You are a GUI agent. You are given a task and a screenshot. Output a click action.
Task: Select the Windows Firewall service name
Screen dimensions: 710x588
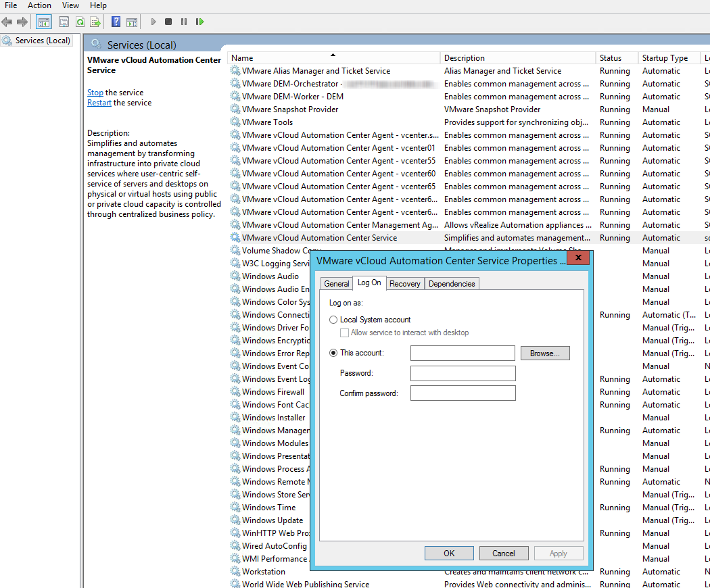(x=273, y=392)
